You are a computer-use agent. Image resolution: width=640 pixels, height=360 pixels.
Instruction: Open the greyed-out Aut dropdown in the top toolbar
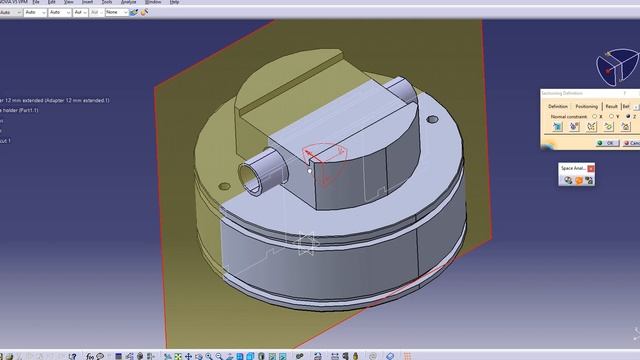[96, 13]
